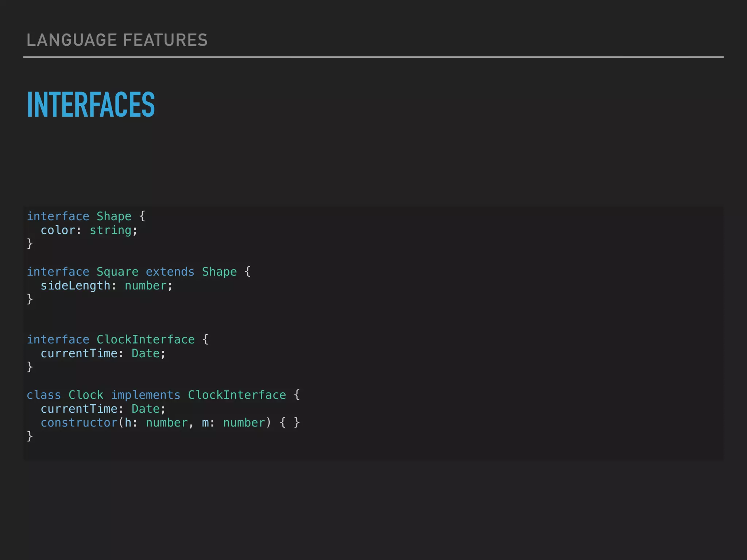Click 'currentTime: Date;' inside ClockInterface
747x560 pixels.
[103, 353]
